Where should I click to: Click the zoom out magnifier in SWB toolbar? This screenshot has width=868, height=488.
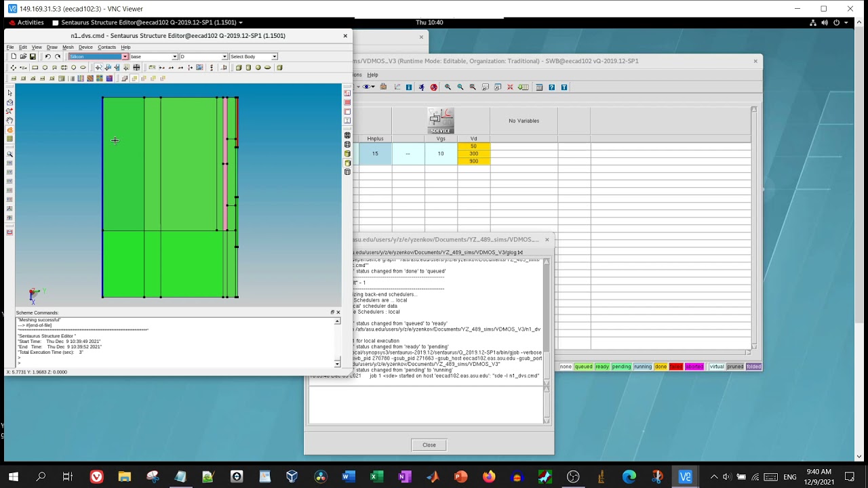pos(460,87)
